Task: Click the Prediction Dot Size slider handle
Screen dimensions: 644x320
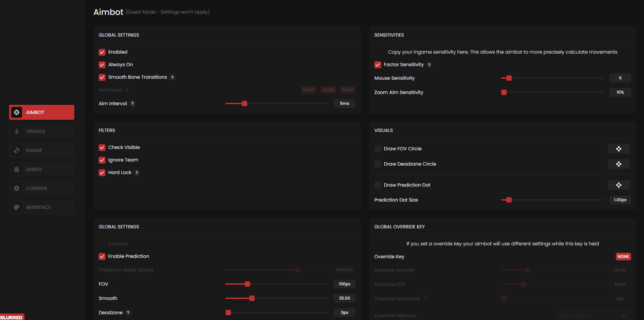Action: [509, 200]
